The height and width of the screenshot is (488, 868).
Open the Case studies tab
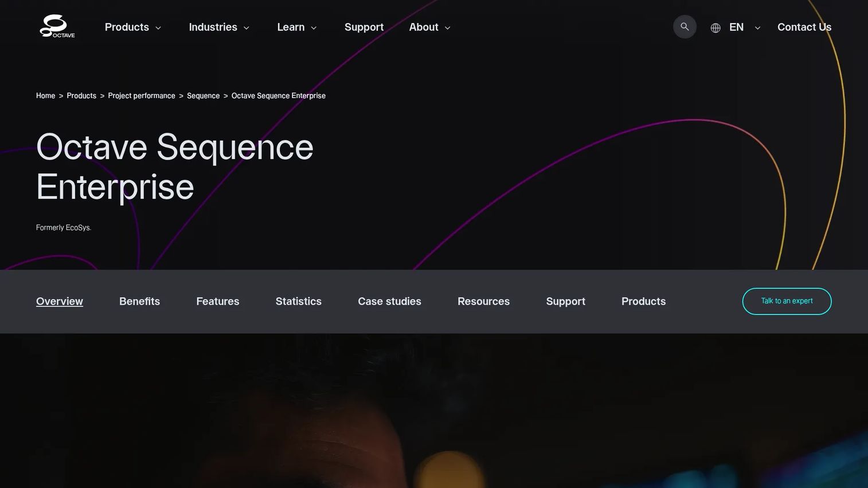pyautogui.click(x=389, y=301)
